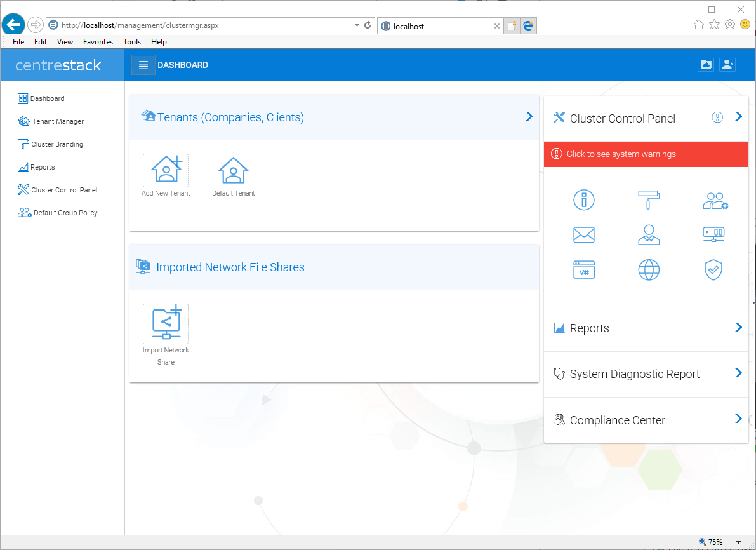The height and width of the screenshot is (550, 756).
Task: Open the Tenant Manager sidebar entry
Action: 56,121
